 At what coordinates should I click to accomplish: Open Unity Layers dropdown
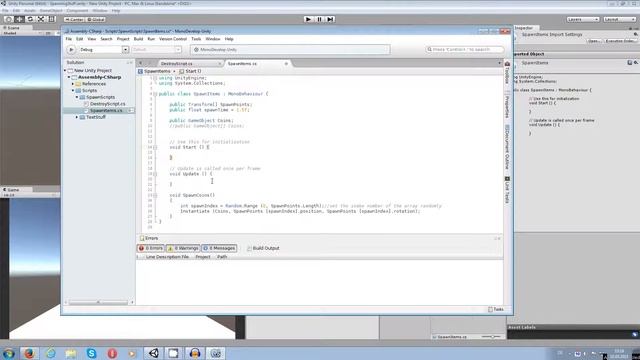tap(583, 20)
